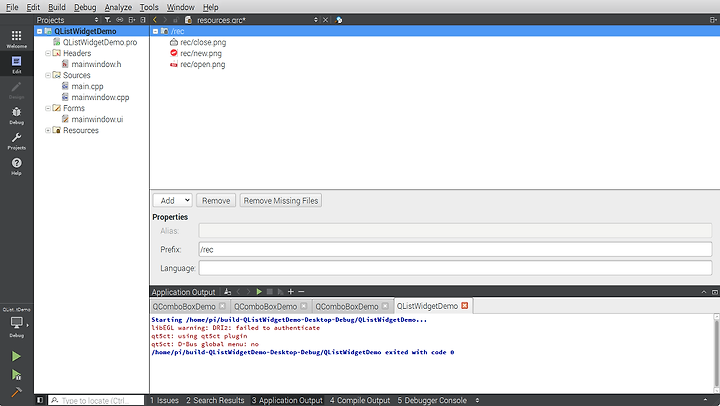
Task: Collapse the /rec prefix node
Action: click(155, 31)
